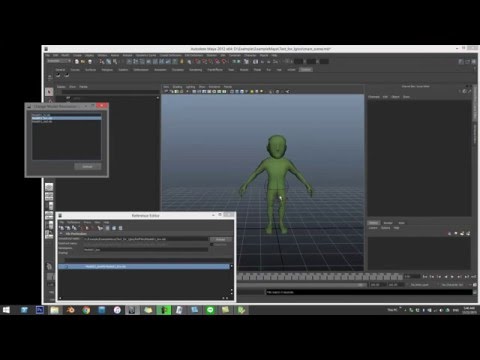Click the Unresolved name path field
Screen dimensions: 480x360
146,239
